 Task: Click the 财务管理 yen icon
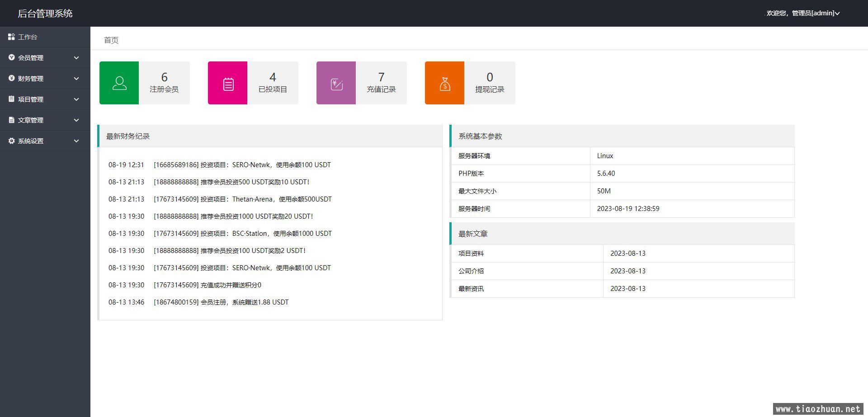click(x=11, y=78)
